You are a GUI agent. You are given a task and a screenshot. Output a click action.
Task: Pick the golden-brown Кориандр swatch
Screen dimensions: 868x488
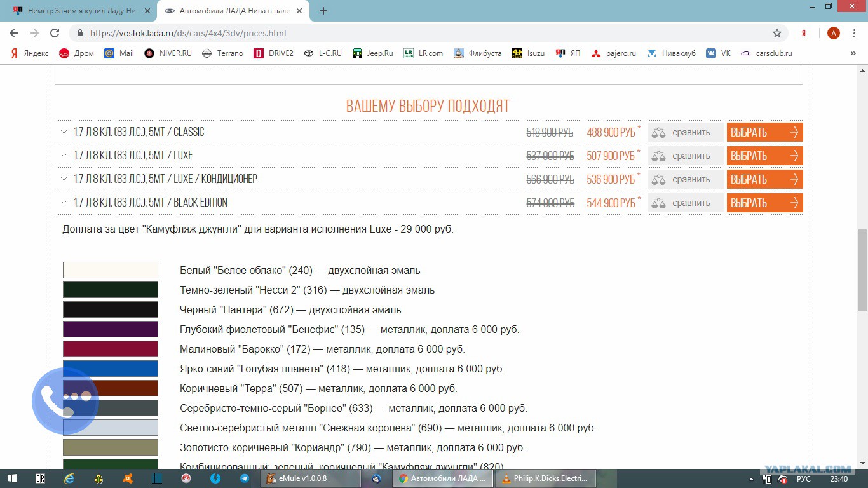tap(111, 447)
